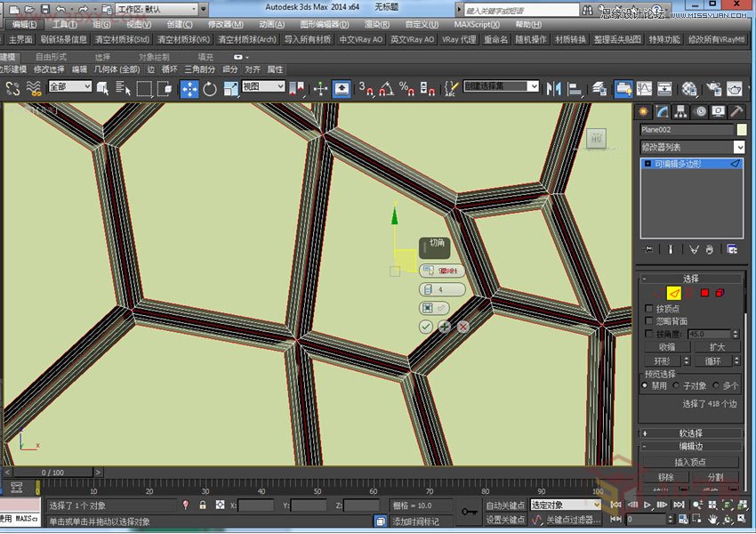Click the Plane002 object name field

coord(687,129)
